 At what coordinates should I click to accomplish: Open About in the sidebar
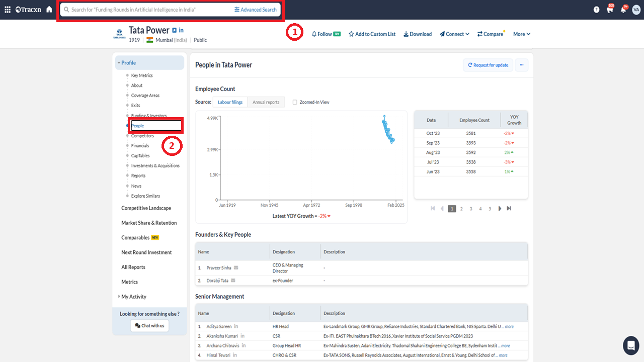coord(137,85)
